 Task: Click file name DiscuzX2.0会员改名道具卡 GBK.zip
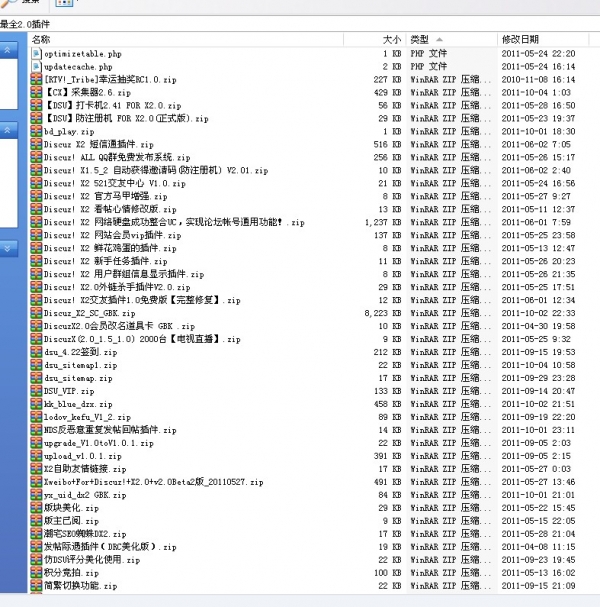[x=119, y=326]
